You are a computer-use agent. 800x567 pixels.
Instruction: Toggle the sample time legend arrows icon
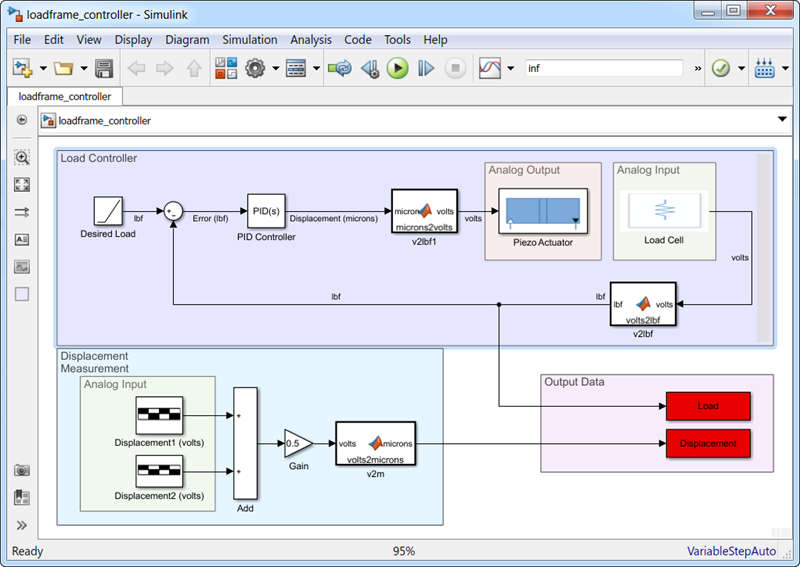(22, 212)
